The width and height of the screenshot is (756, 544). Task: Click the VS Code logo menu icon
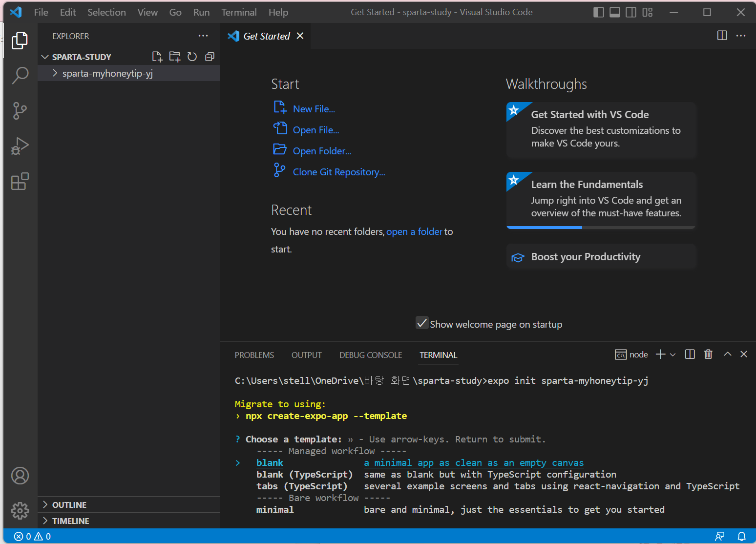pos(16,12)
